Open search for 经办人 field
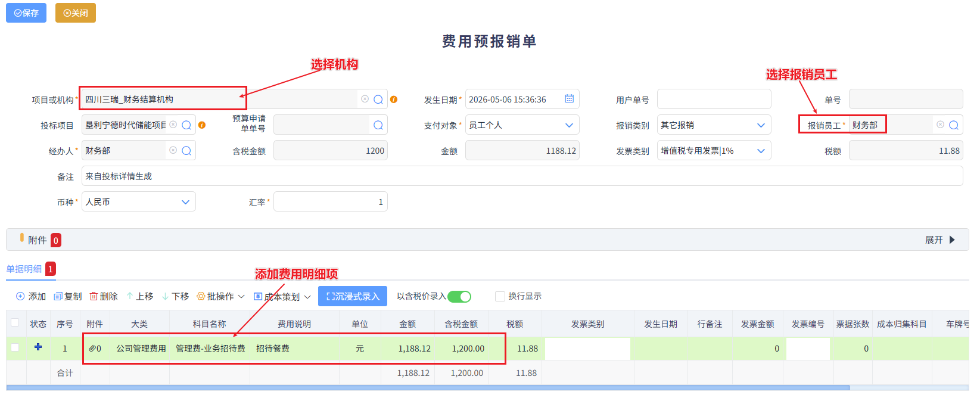The image size is (980, 398). coord(186,151)
